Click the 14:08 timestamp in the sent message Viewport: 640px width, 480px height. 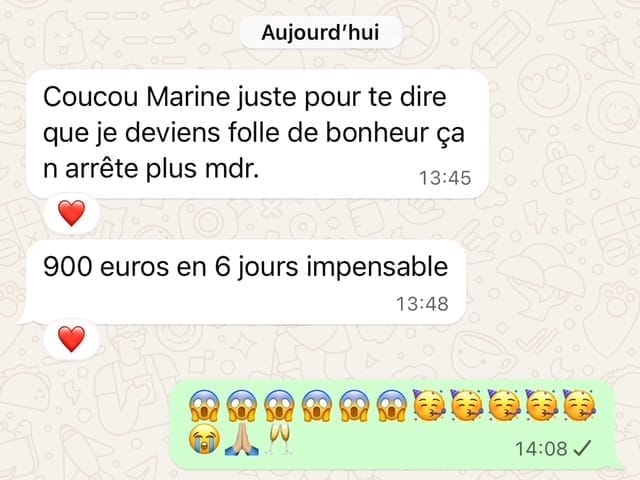[541, 449]
